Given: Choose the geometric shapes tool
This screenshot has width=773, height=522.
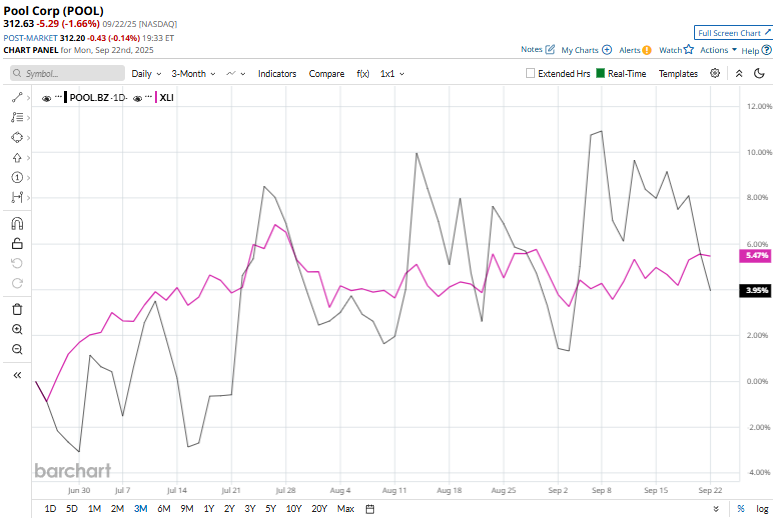Looking at the screenshot, I should (x=17, y=138).
